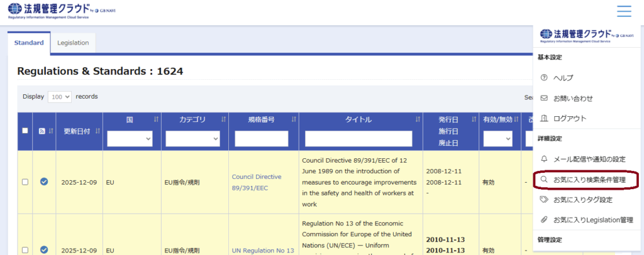Screen dimensions: 644x255
Task: Click the RSS feed icon in table header
Action: pos(43,131)
